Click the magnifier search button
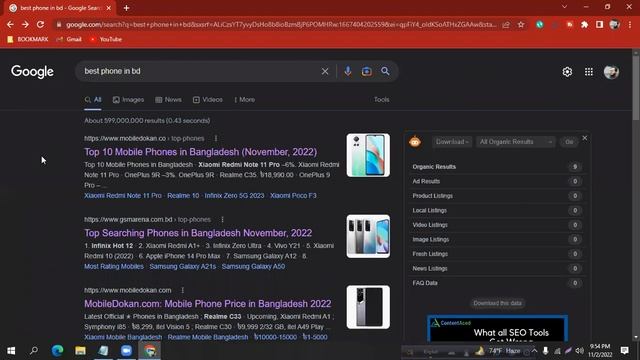This screenshot has height=360, width=640. click(385, 71)
